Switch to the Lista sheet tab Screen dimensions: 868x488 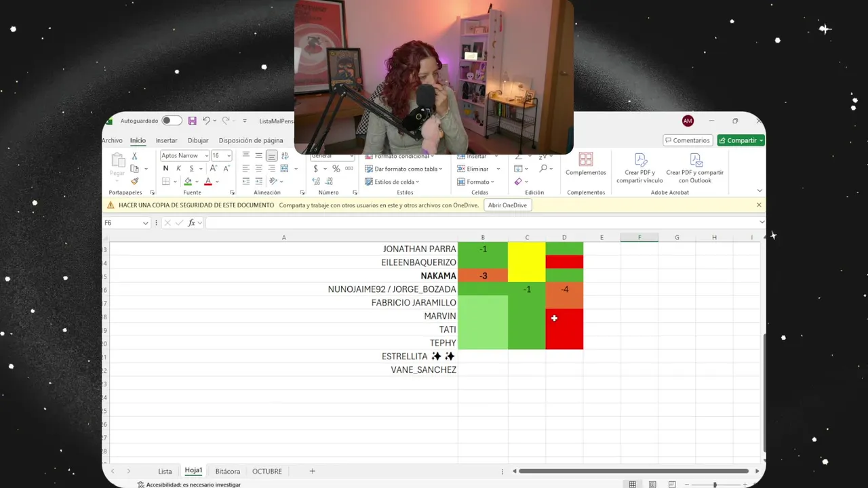coord(165,471)
